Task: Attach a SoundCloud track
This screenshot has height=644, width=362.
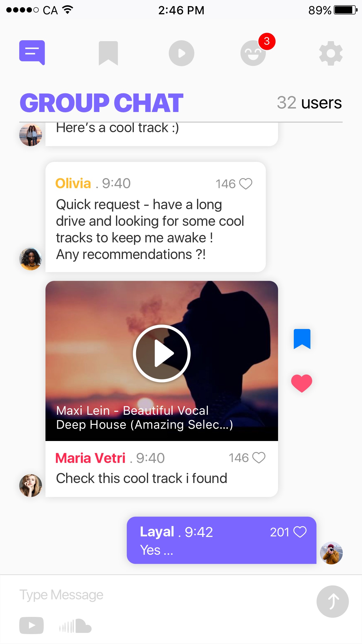Action: point(75,626)
